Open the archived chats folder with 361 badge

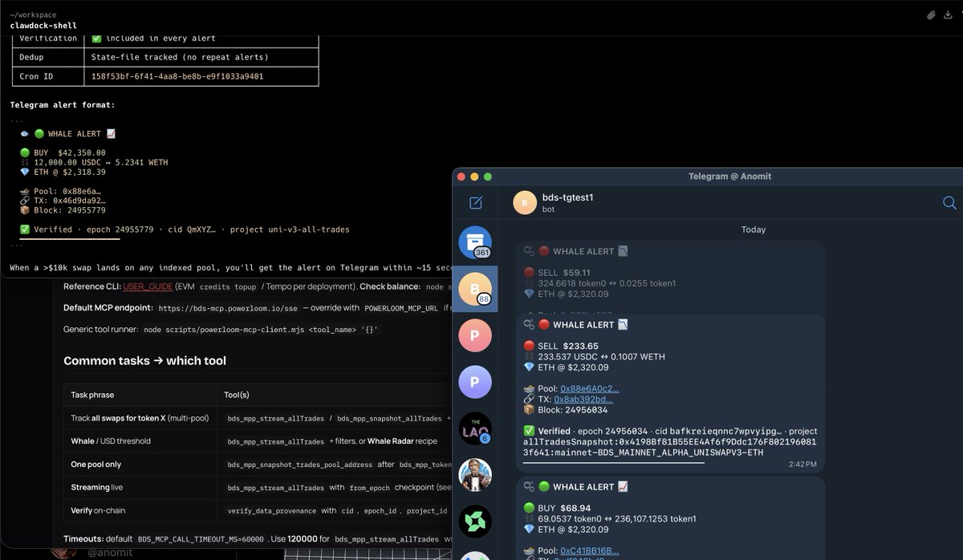475,242
